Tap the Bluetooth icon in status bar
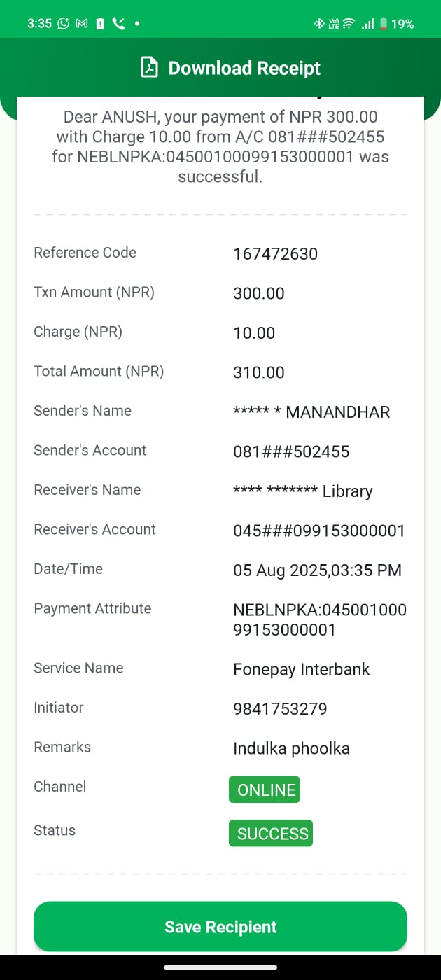This screenshot has height=980, width=441. 318,24
